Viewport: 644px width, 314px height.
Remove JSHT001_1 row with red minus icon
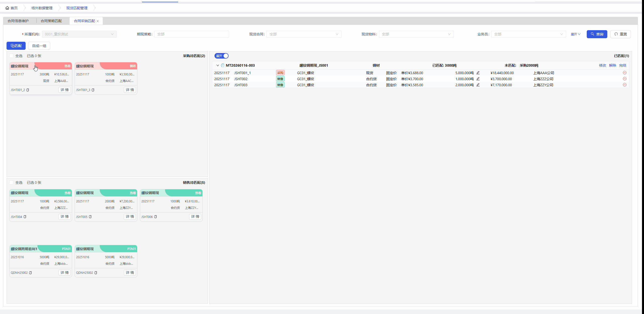coord(624,73)
